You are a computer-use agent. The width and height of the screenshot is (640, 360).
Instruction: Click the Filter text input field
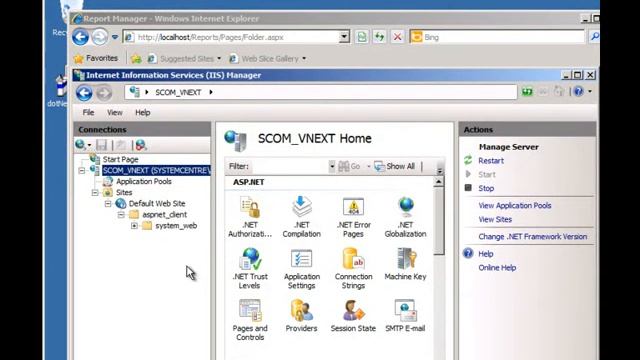point(291,167)
